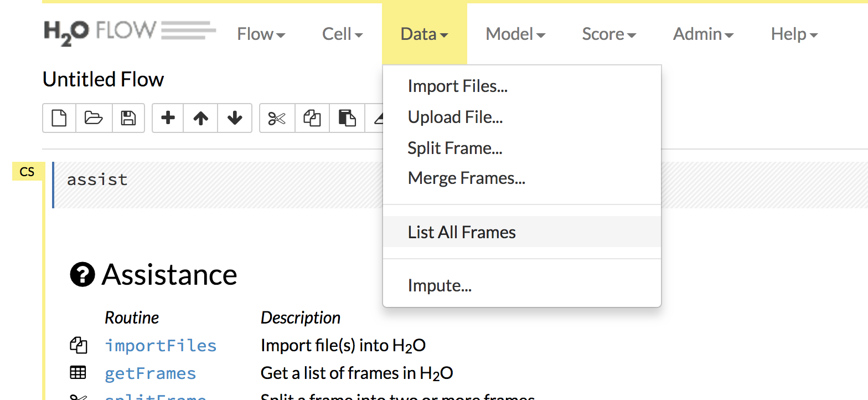Select Import Files... from the Data menu
The image size is (868, 400).
457,86
